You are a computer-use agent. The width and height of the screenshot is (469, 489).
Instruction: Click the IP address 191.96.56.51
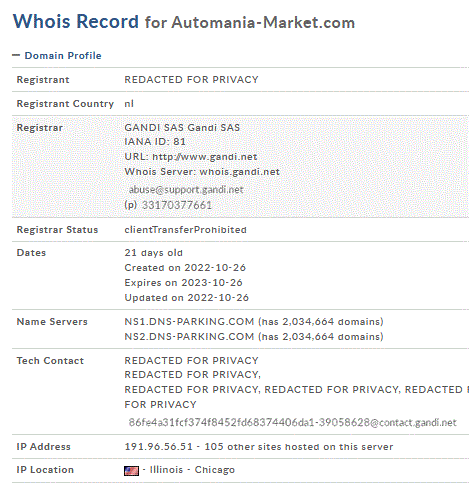tap(159, 447)
